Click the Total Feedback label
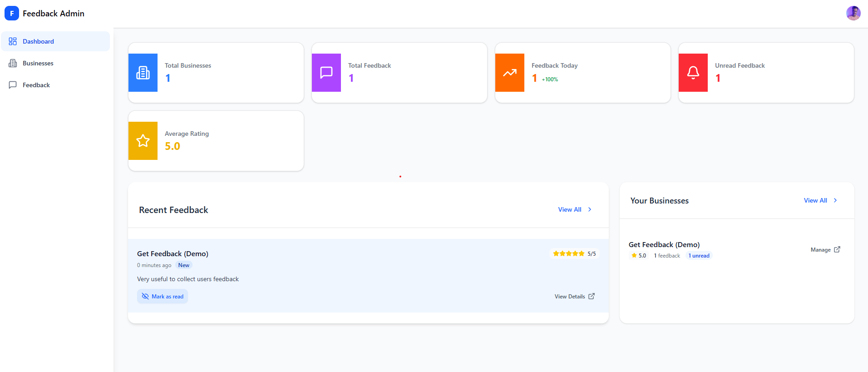 pos(370,65)
